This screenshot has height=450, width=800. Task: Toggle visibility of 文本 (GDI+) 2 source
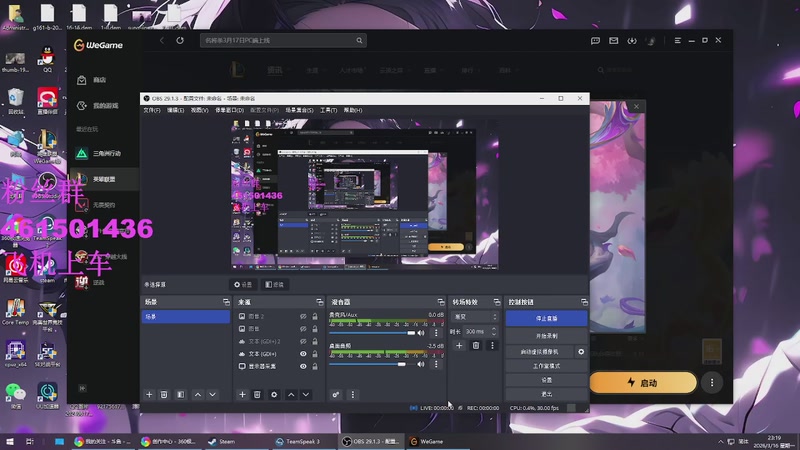[x=303, y=341]
